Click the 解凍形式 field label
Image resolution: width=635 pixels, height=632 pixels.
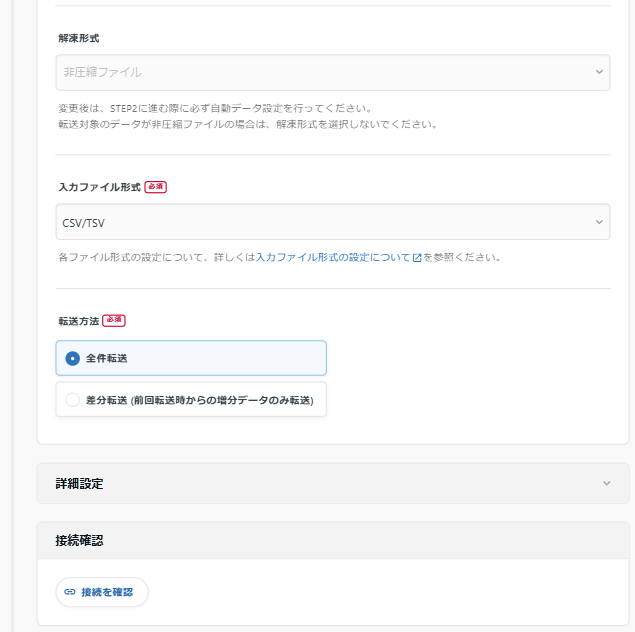79,38
